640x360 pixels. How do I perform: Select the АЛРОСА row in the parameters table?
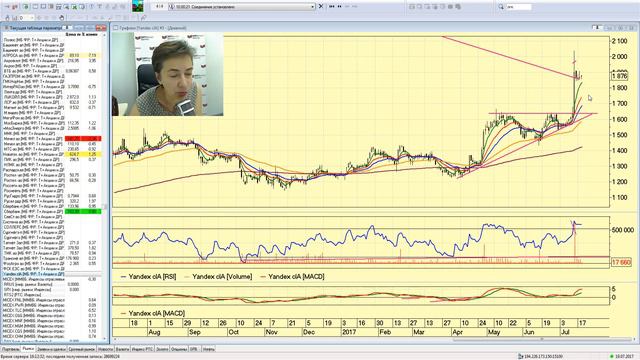click(x=52, y=55)
